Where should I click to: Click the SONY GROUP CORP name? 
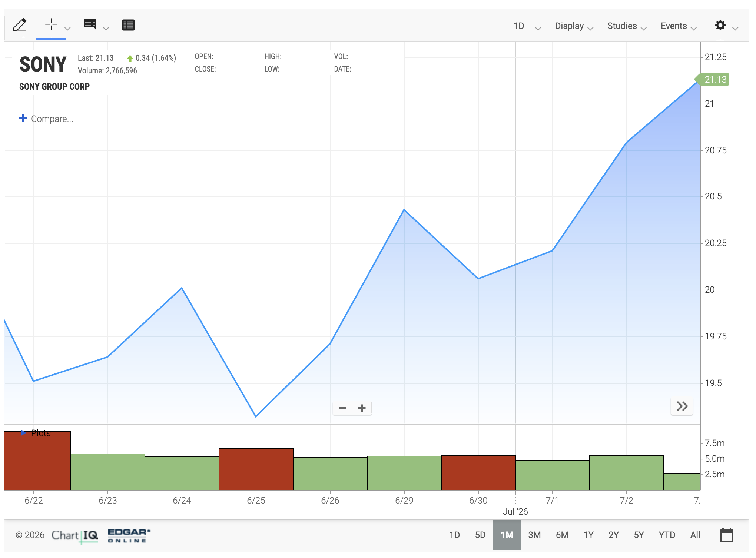[x=54, y=86]
